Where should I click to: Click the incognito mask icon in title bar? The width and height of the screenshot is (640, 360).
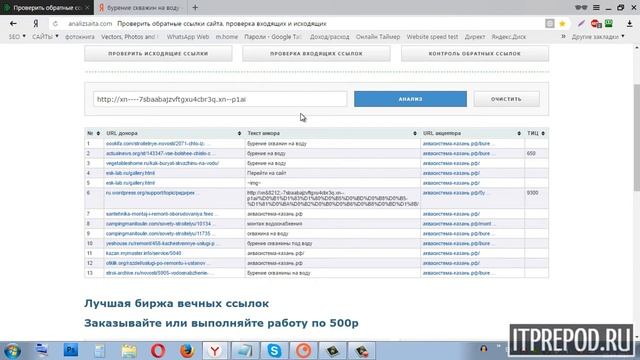click(x=581, y=7)
